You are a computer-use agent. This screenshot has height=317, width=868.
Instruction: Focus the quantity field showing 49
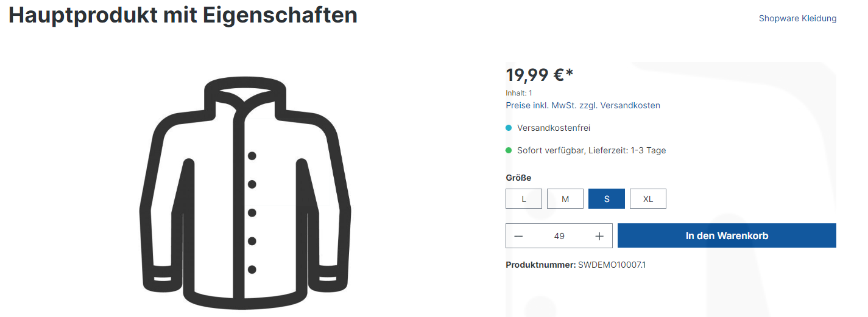(x=559, y=236)
